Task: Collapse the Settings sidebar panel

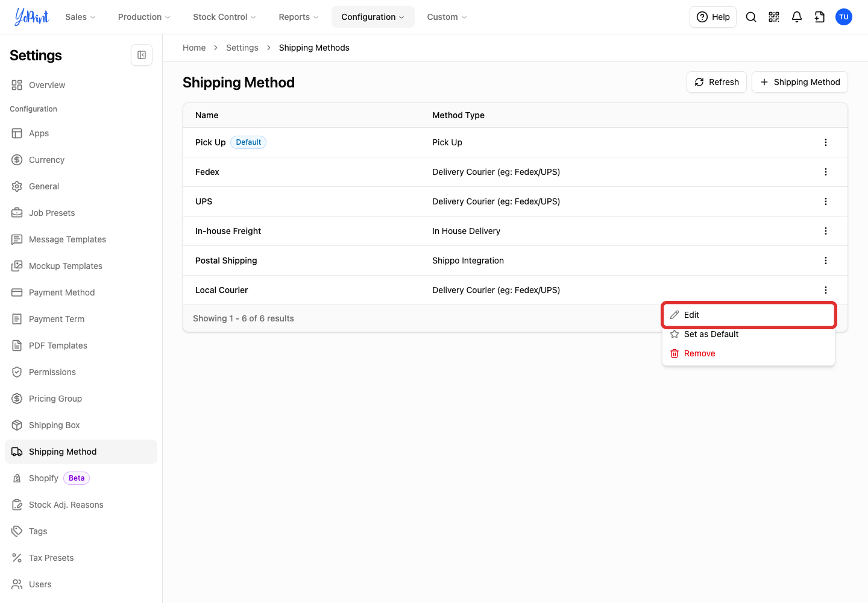Action: pyautogui.click(x=142, y=55)
